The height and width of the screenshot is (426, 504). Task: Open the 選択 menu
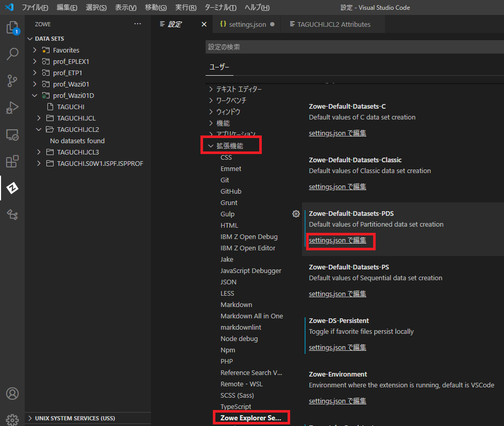click(x=96, y=7)
